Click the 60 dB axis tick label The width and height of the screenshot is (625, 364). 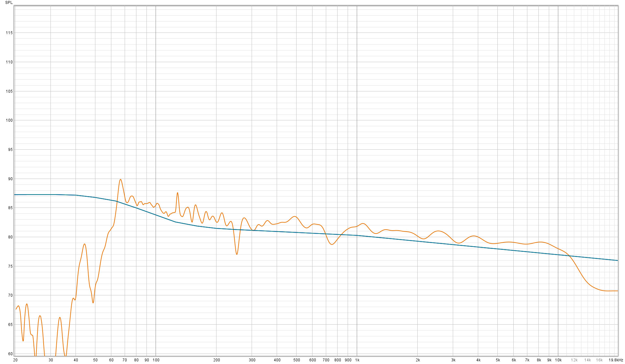click(x=10, y=354)
